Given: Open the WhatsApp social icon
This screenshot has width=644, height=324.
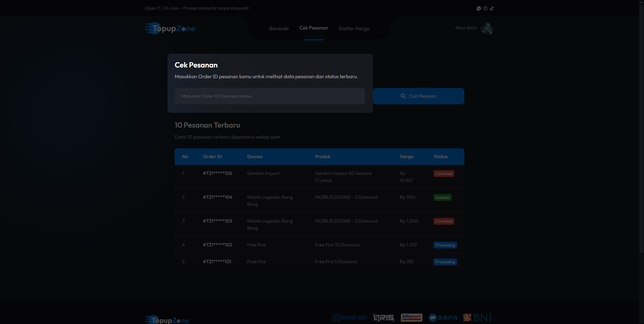Looking at the screenshot, I should pyautogui.click(x=479, y=8).
